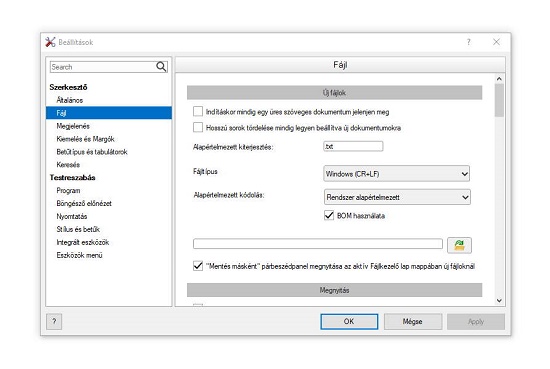Uncheck BOM használata checkbox
This screenshot has height=369, width=550.
tap(329, 215)
